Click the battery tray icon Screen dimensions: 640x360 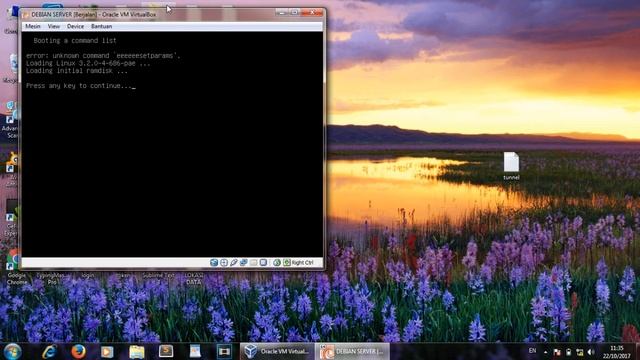click(568, 352)
